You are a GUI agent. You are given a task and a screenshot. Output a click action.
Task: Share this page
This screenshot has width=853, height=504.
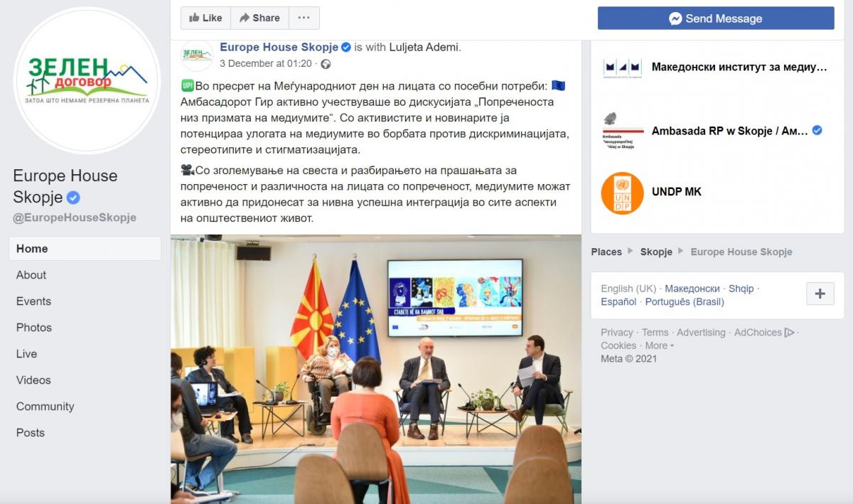coord(259,18)
